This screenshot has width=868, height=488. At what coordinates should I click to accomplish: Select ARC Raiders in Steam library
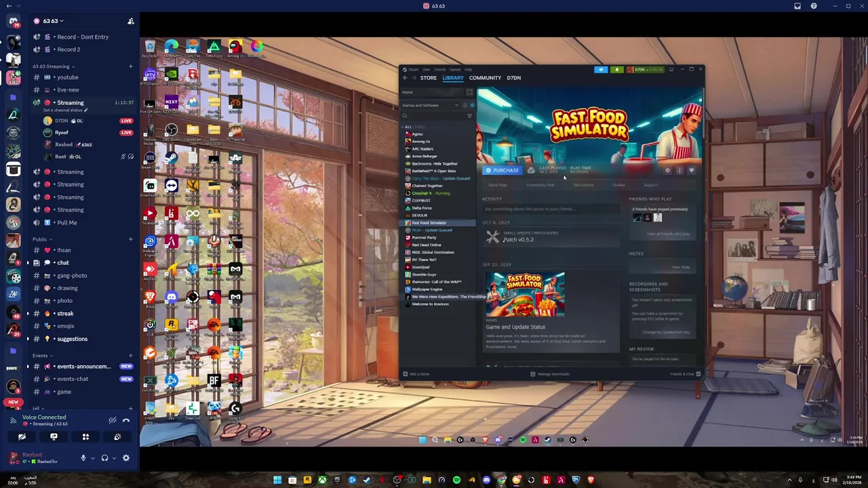click(x=422, y=149)
